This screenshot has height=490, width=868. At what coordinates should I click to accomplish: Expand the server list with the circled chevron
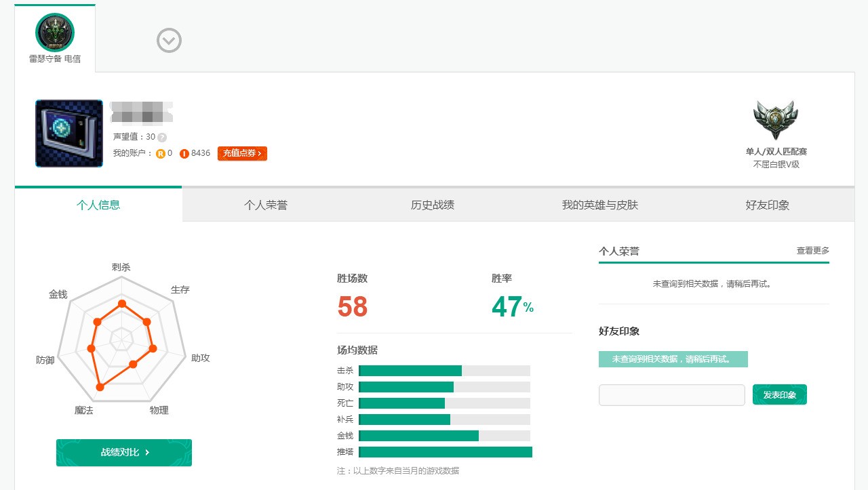pos(169,41)
